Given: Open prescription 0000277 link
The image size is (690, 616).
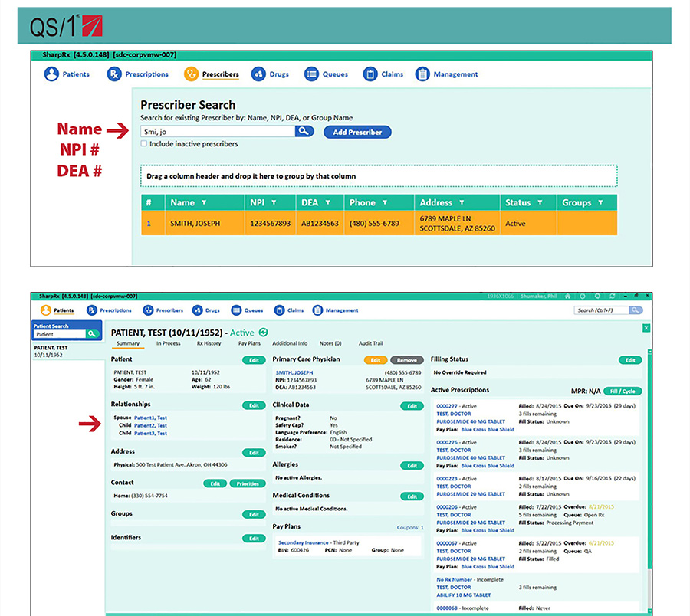Looking at the screenshot, I should click(447, 406).
